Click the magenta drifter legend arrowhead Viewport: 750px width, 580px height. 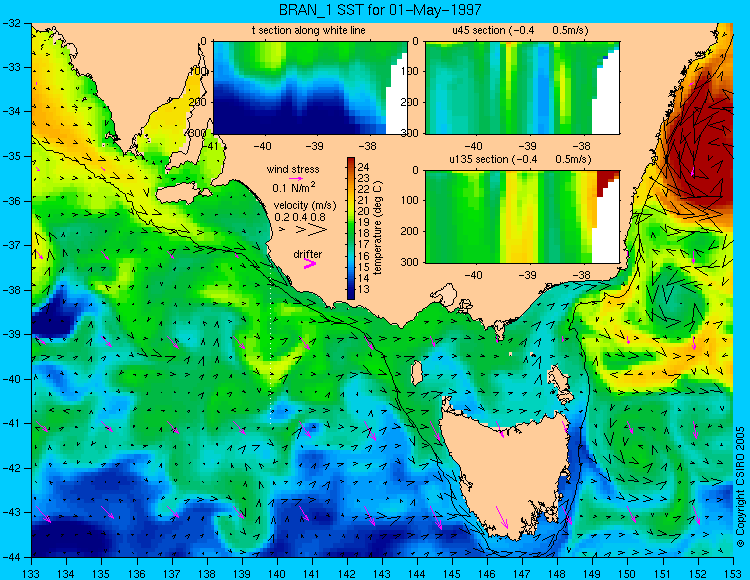[310, 263]
